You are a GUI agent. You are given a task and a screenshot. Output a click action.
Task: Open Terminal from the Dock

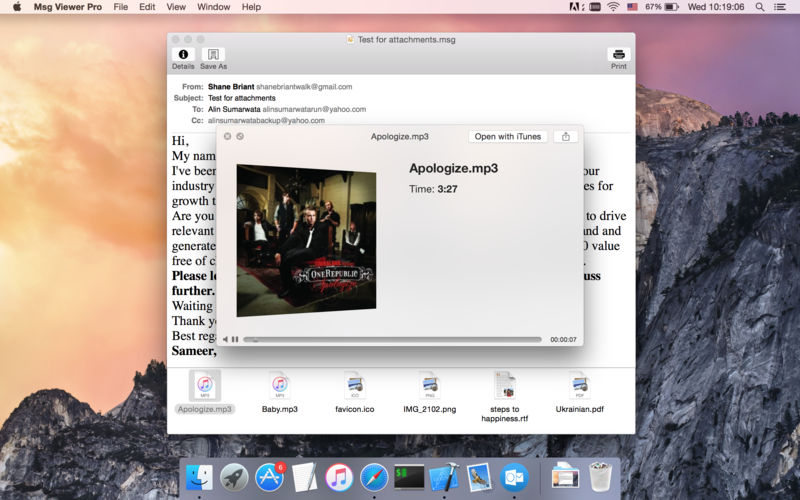[x=409, y=478]
